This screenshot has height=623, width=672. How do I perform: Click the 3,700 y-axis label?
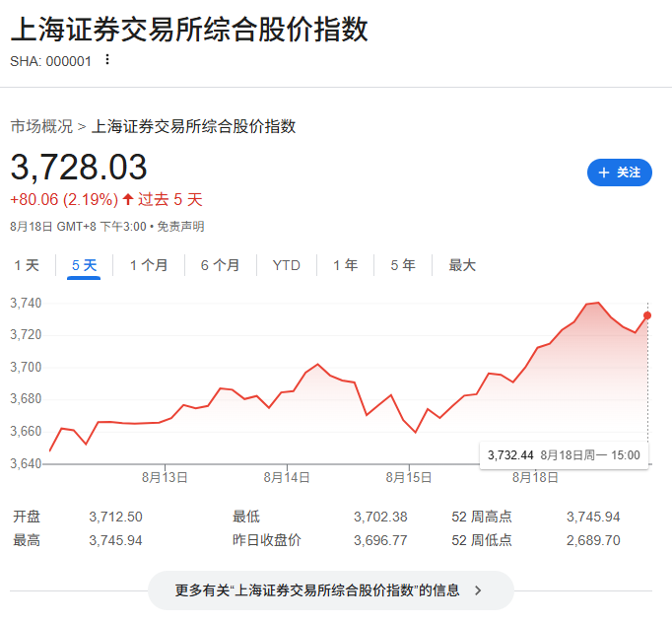click(26, 367)
